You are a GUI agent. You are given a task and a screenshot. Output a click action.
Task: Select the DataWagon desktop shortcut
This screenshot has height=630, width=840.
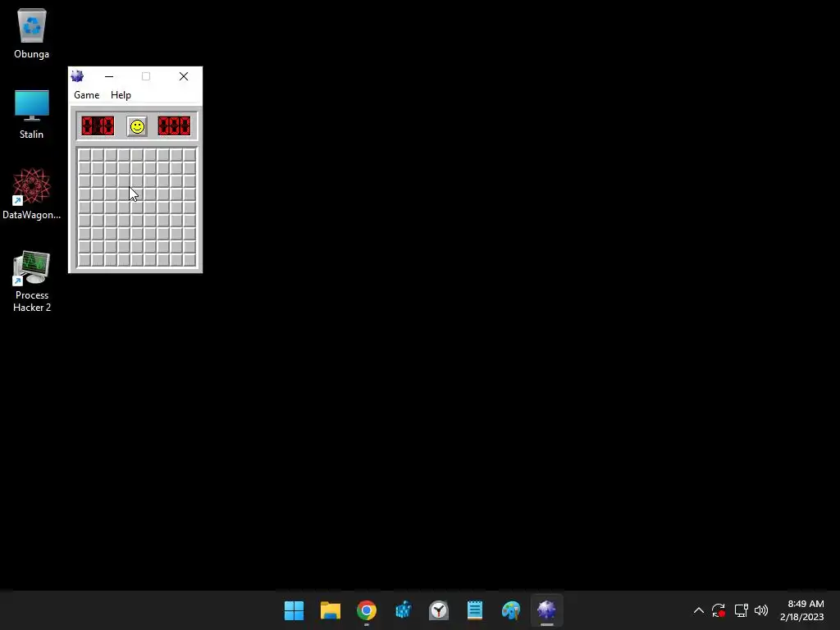[x=32, y=194]
